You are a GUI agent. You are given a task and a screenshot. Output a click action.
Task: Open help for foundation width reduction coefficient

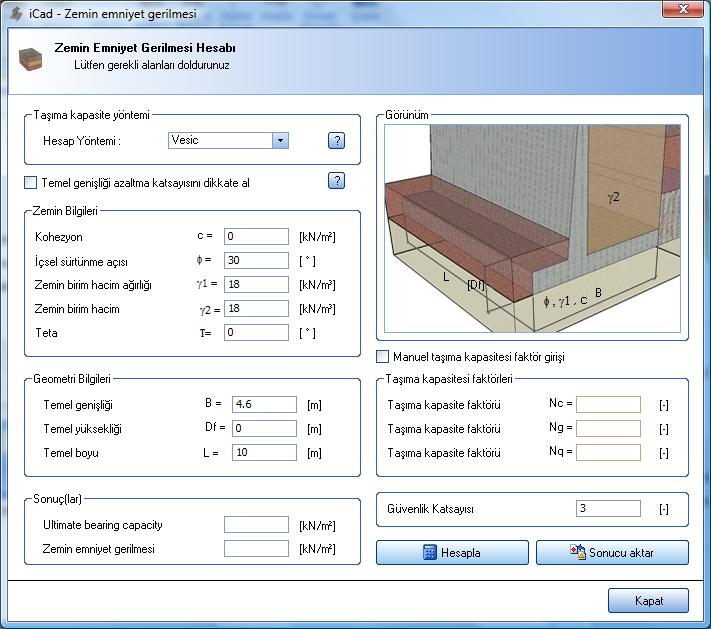[x=336, y=181]
